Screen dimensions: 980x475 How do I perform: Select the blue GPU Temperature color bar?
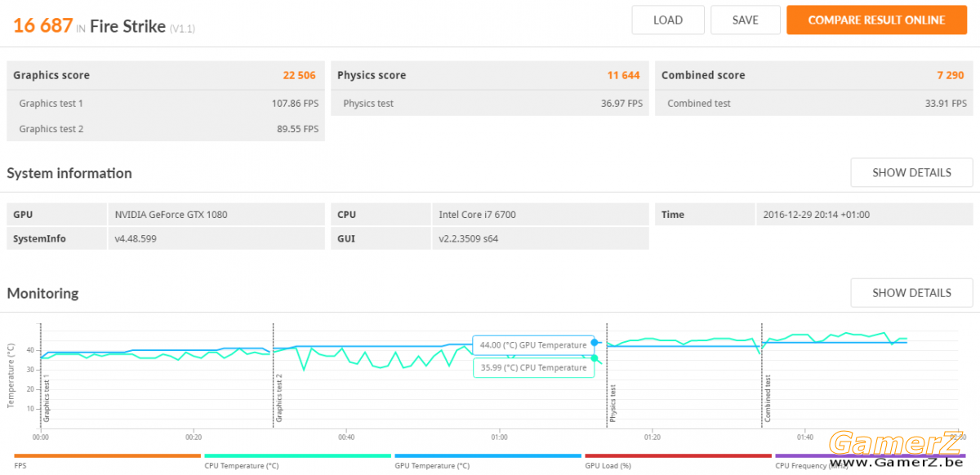[488, 456]
